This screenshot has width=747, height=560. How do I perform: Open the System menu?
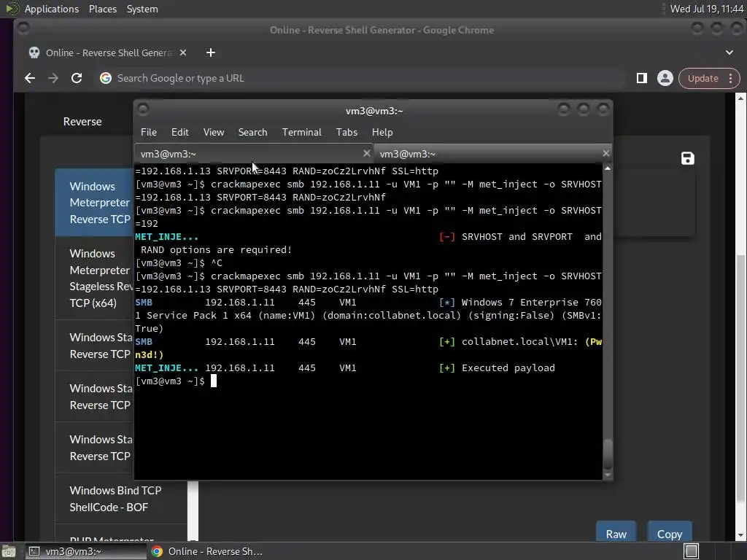[142, 9]
